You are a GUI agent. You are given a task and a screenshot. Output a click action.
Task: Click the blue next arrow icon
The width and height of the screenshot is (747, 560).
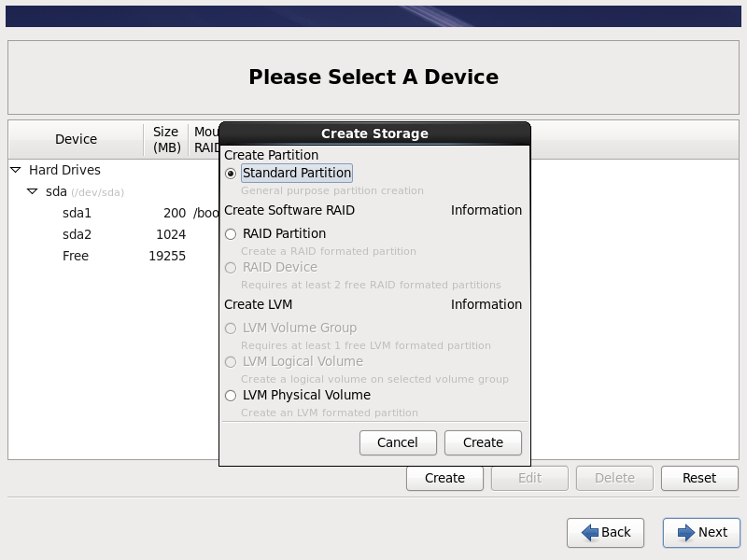click(x=686, y=532)
